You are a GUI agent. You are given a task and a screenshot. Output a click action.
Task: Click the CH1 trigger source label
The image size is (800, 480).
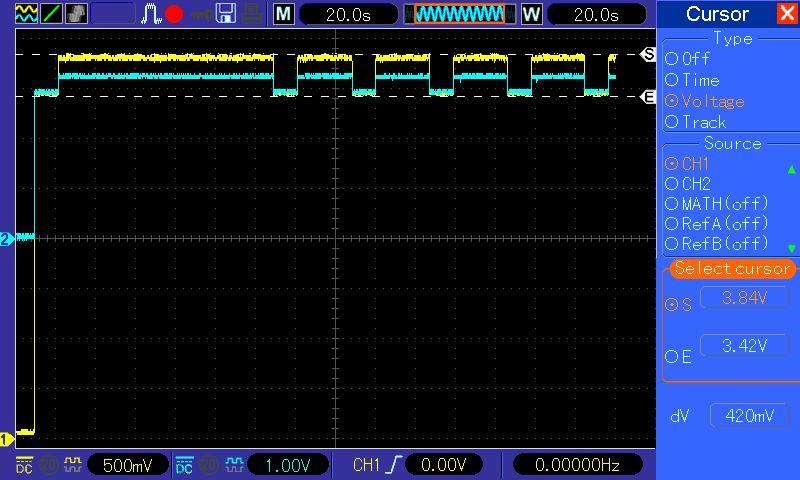[x=366, y=465]
